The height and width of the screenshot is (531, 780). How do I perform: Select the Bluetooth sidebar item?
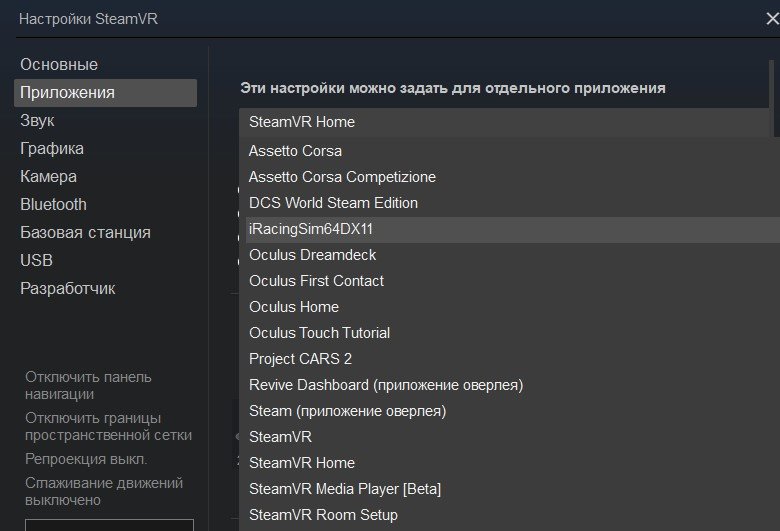53,204
